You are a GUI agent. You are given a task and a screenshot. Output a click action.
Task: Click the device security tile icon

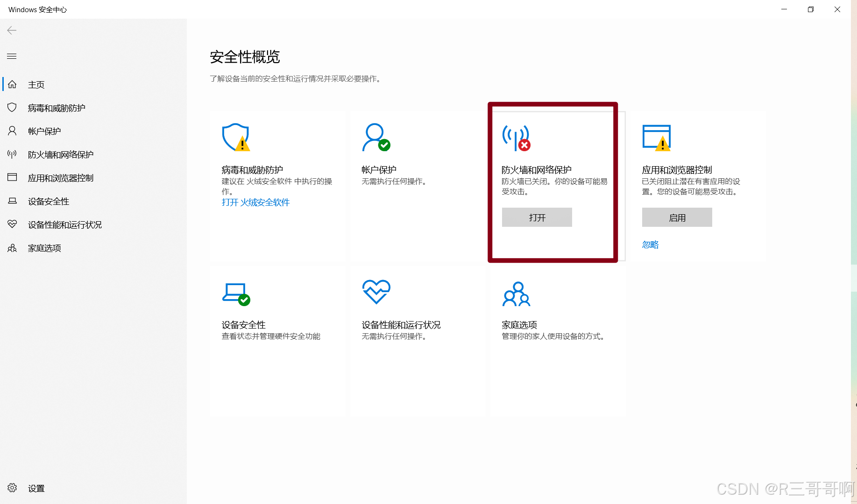pos(236,294)
